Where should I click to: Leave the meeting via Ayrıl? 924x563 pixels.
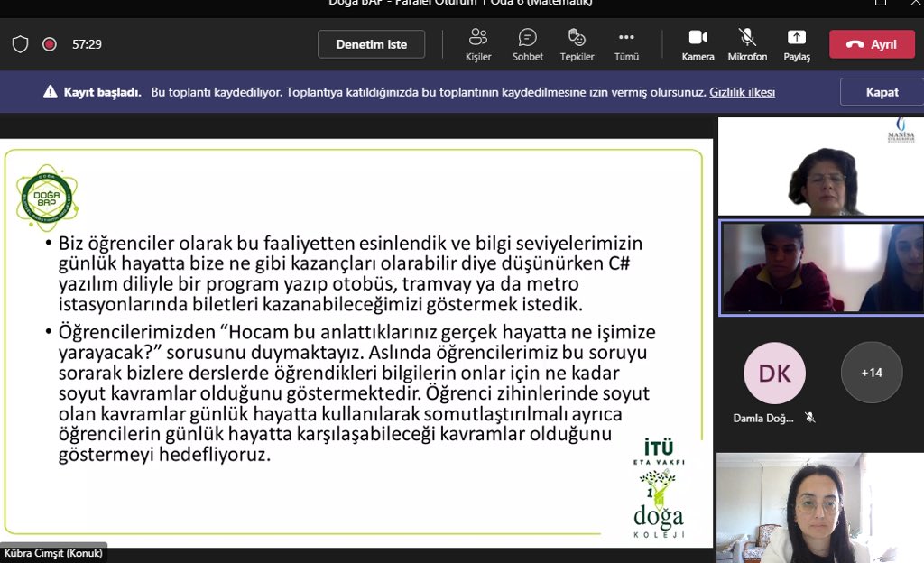pyautogui.click(x=871, y=43)
